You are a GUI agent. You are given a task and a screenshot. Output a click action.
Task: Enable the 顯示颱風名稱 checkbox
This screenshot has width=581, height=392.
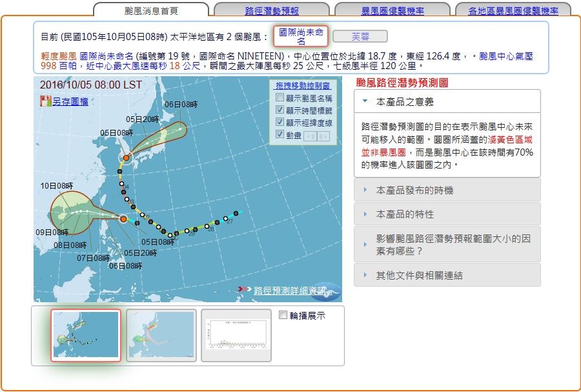click(x=280, y=98)
